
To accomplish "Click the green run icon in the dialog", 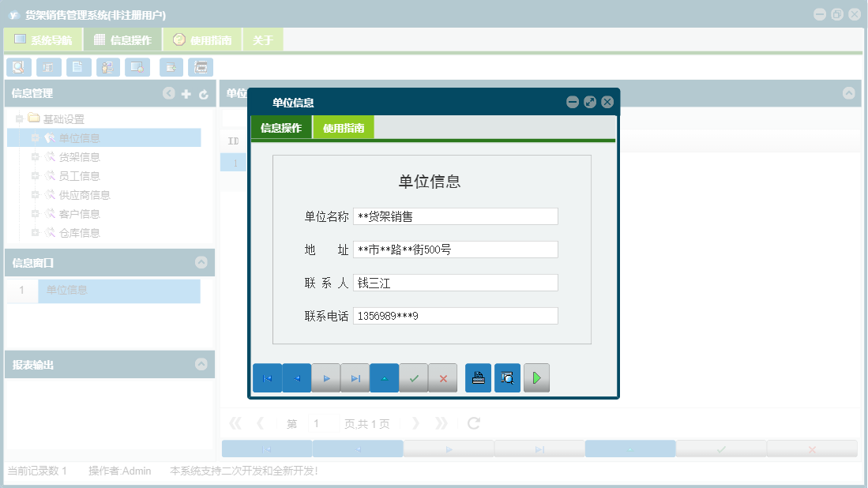I will (x=536, y=377).
